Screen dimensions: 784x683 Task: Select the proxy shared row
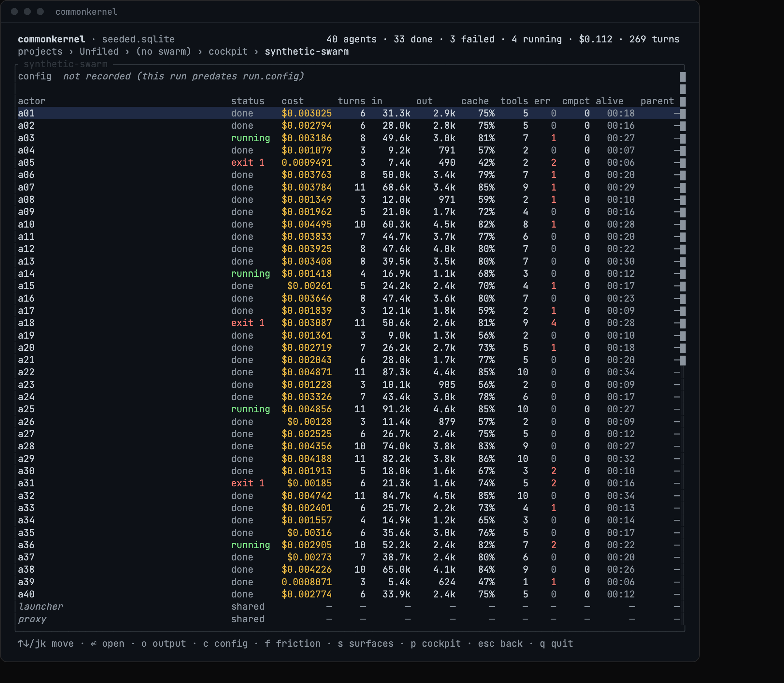pos(349,619)
